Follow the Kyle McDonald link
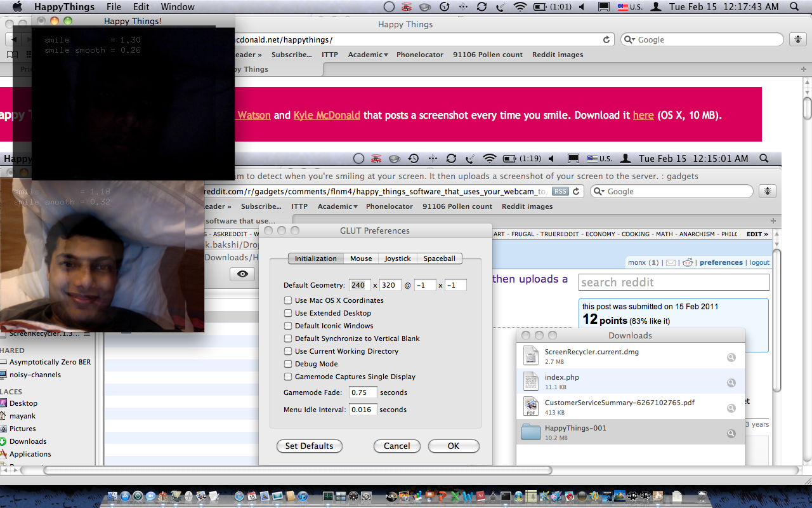Viewport: 812px width, 508px height. tap(327, 115)
